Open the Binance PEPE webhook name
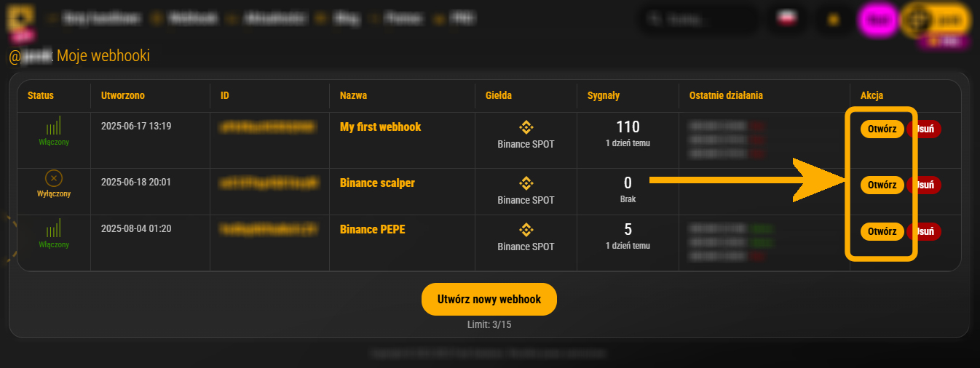This screenshot has width=980, height=368. tap(373, 229)
